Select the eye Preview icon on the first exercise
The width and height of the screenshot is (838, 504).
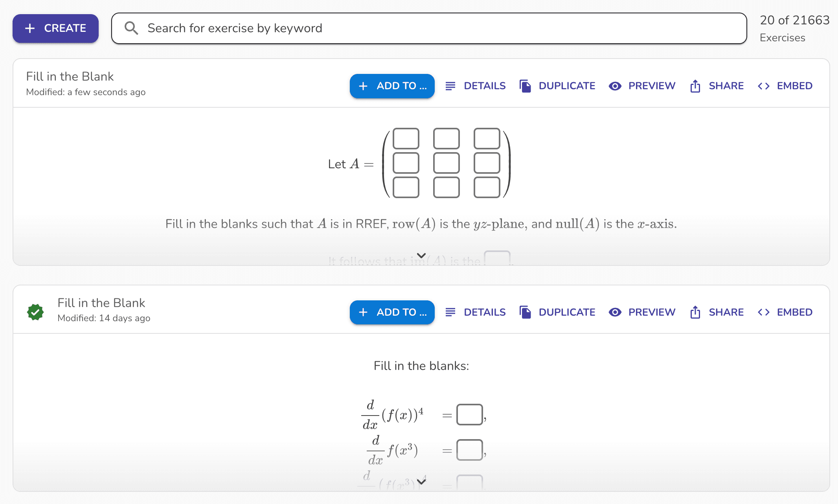click(x=615, y=86)
